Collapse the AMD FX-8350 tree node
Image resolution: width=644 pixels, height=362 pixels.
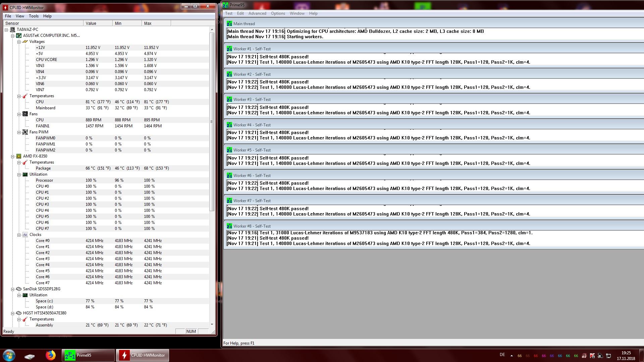(x=13, y=156)
